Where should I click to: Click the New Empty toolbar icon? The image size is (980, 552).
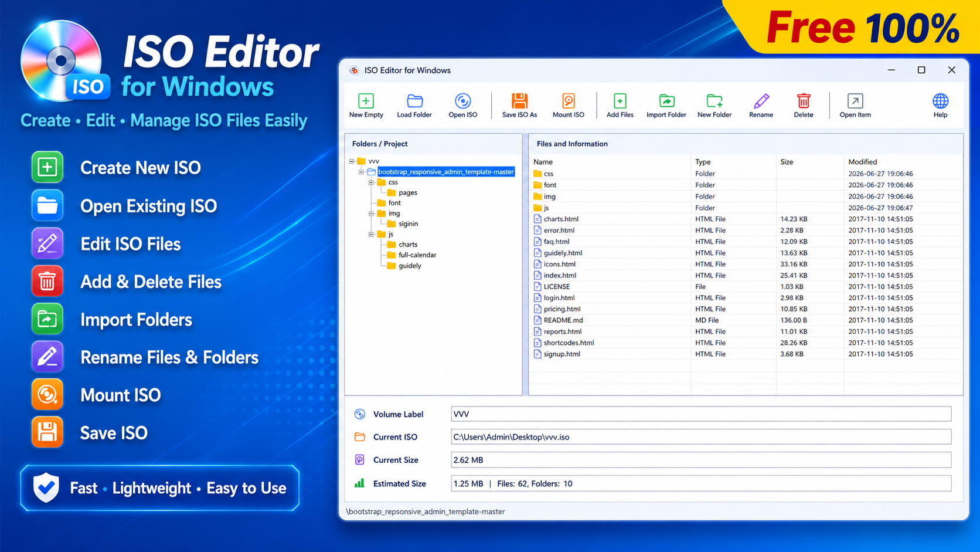366,101
